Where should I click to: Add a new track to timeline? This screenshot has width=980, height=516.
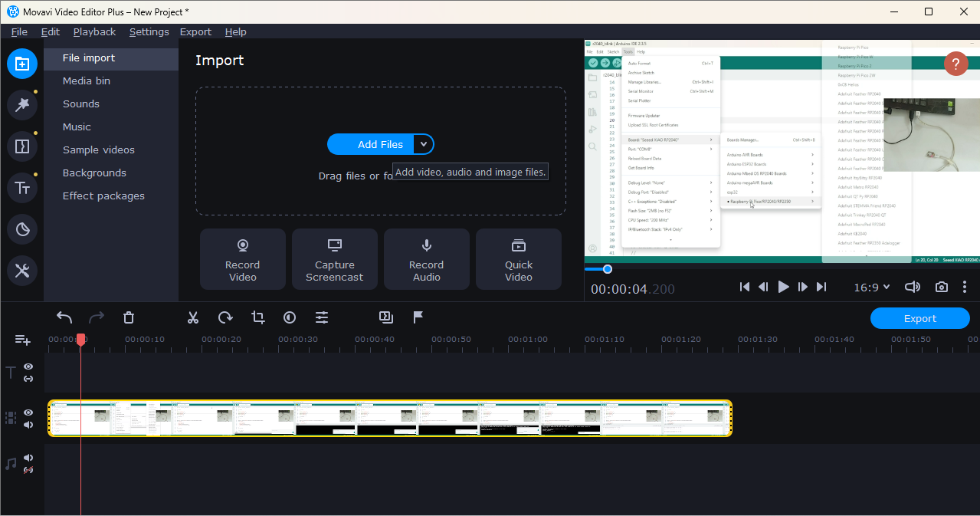tap(23, 340)
